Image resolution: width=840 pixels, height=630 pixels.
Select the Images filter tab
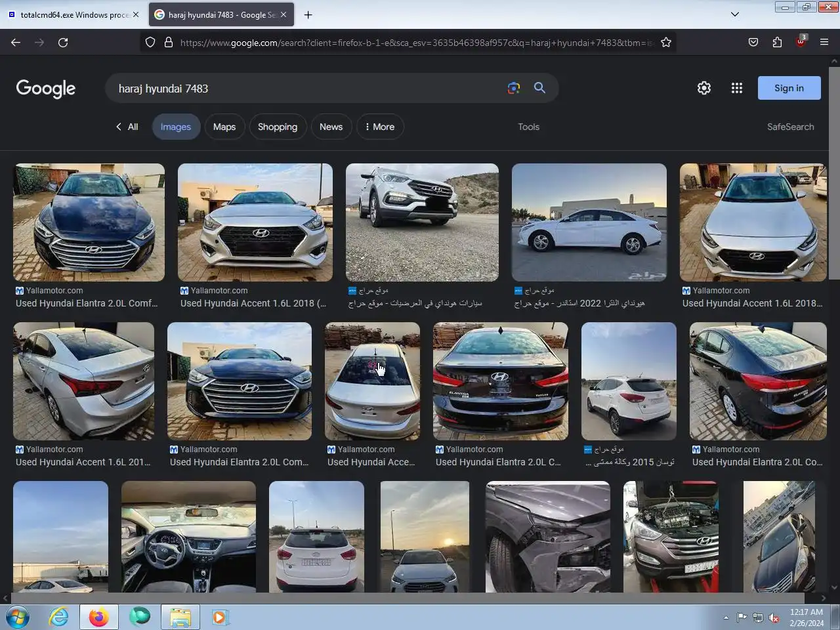(176, 127)
